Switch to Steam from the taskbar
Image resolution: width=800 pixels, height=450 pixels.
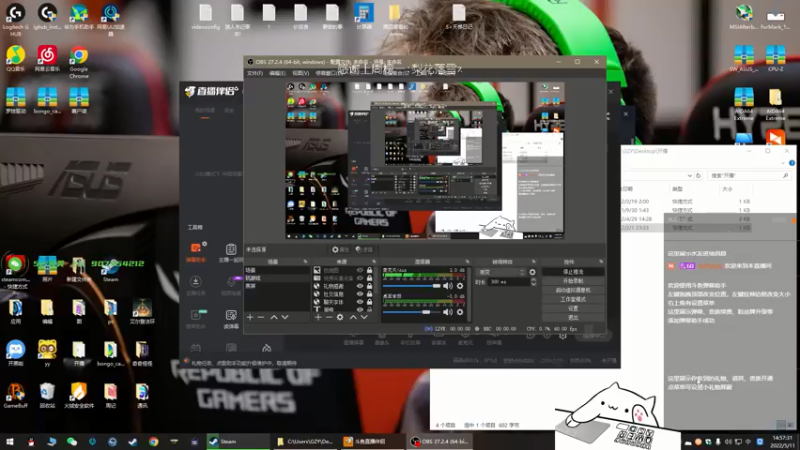click(238, 442)
